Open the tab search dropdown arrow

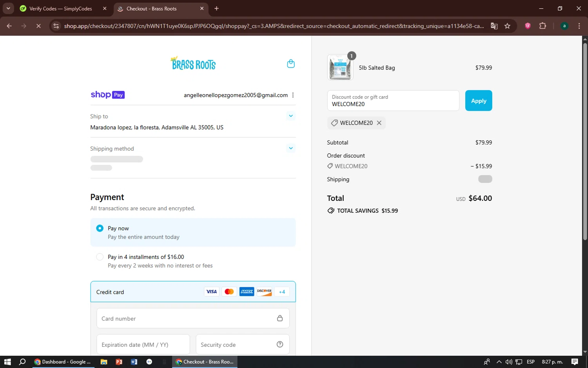click(8, 8)
